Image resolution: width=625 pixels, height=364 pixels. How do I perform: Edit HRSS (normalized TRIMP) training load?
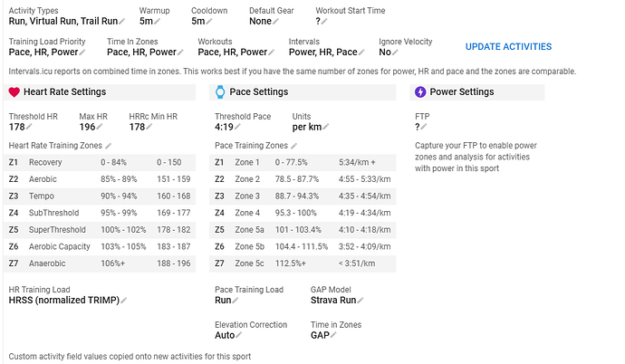[x=123, y=301]
